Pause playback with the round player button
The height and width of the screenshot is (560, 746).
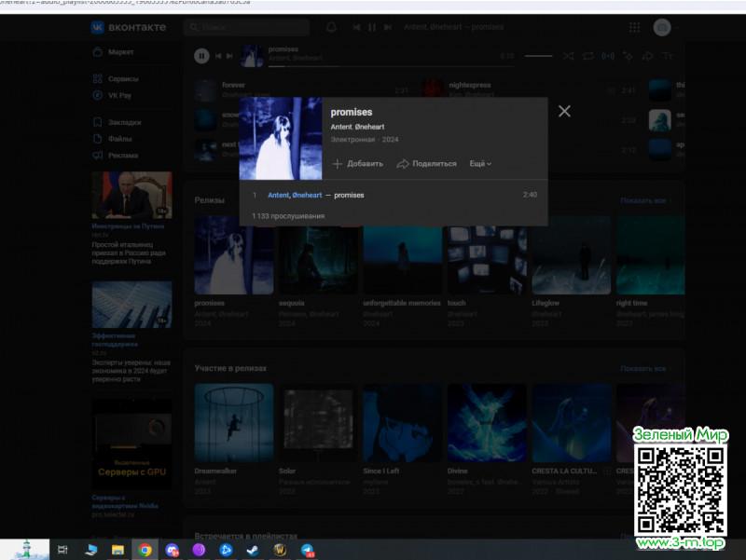tap(201, 56)
